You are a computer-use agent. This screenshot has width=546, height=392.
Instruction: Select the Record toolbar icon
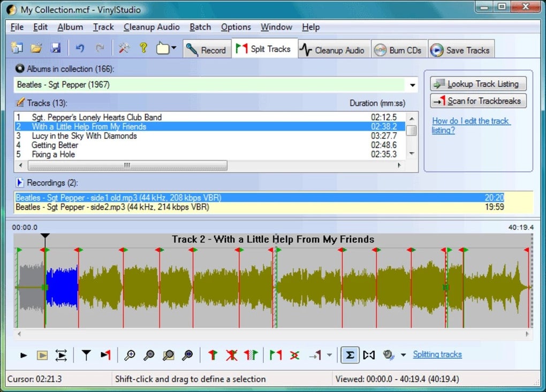[207, 49]
